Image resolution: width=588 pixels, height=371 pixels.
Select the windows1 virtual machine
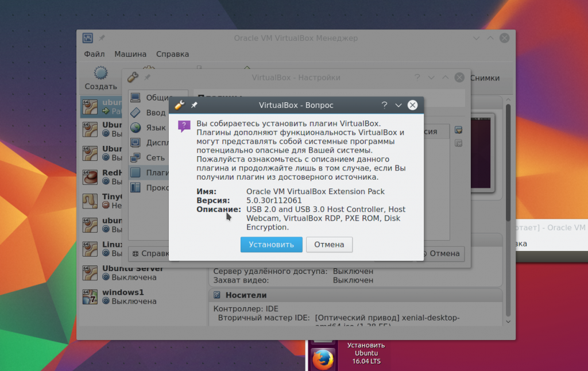[142, 296]
